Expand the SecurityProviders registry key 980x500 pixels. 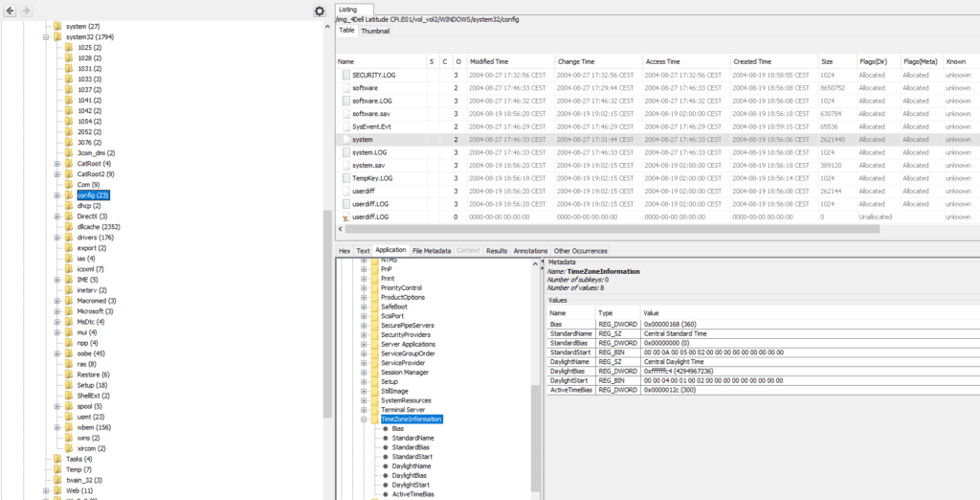(364, 335)
